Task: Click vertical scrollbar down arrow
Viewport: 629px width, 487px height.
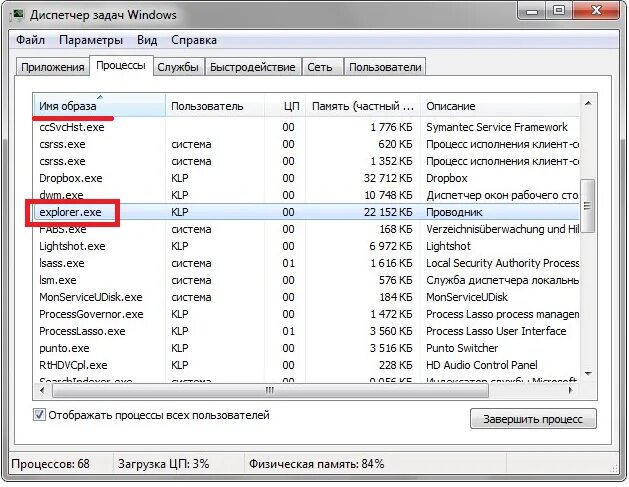Action: point(588,373)
